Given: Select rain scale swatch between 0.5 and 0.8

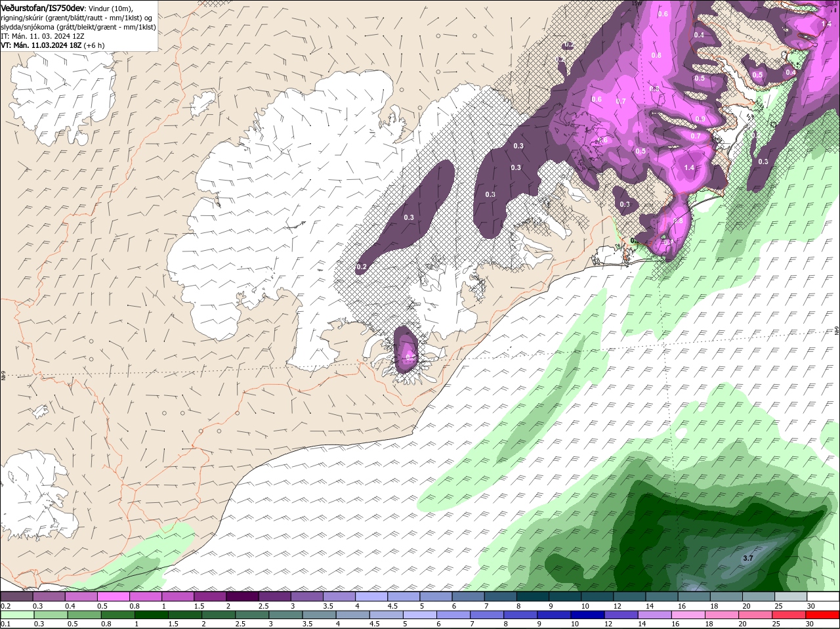Looking at the screenshot, I should click(84, 615).
